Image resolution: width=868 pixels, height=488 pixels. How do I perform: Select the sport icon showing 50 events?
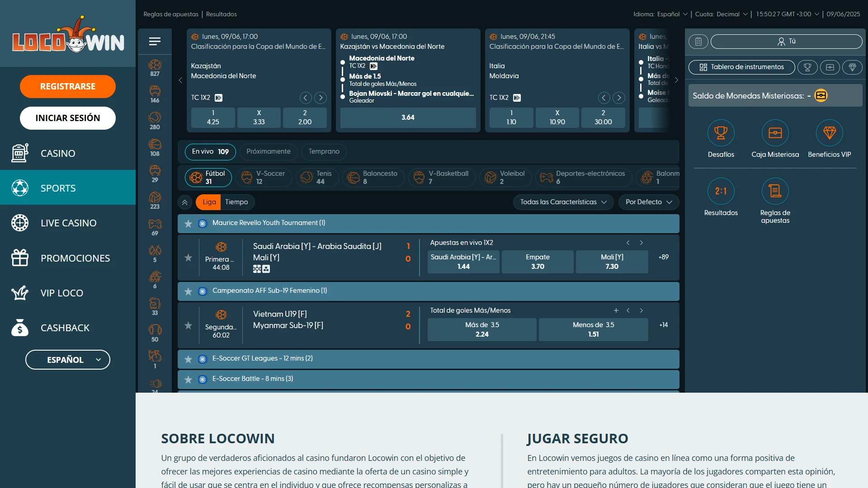pyautogui.click(x=155, y=333)
